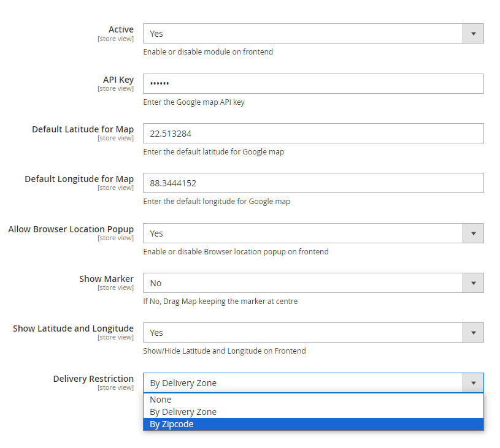This screenshot has width=500, height=448.
Task: Click the API Key password field
Action: [313, 83]
